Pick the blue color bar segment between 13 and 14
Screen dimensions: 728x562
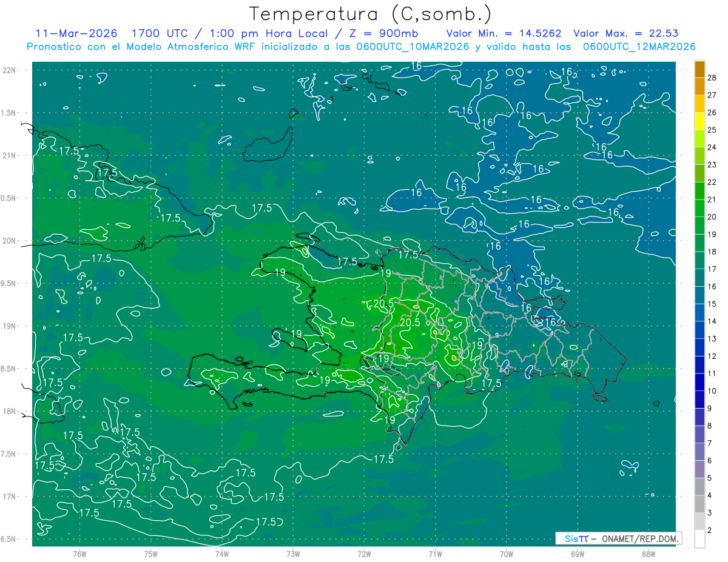700,330
